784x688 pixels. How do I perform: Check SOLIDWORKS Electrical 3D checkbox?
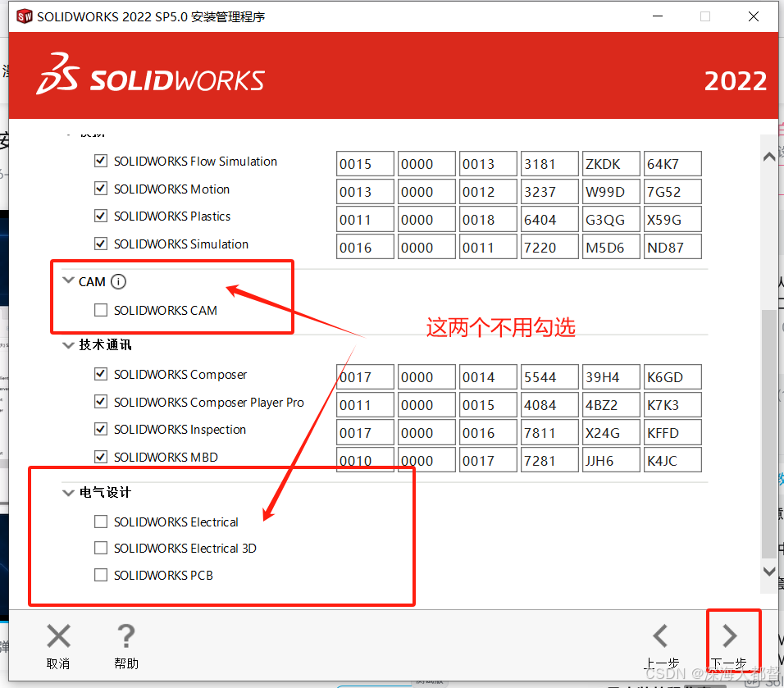(x=101, y=548)
